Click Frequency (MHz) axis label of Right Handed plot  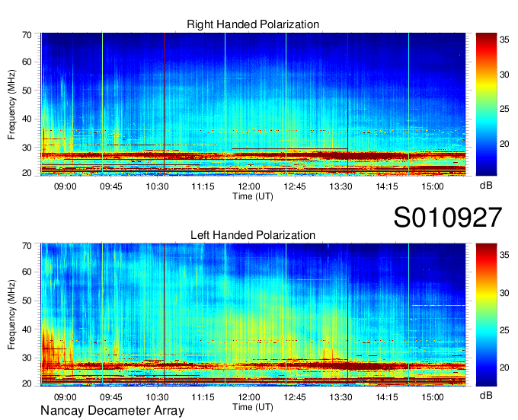[x=11, y=104]
